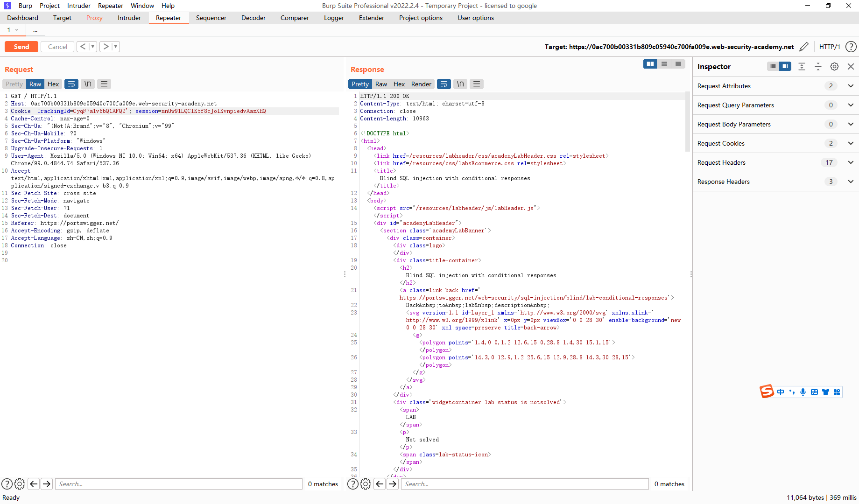Screen dimensions: 859x504
Task: Click Sogou input method S logo
Action: 767,392
